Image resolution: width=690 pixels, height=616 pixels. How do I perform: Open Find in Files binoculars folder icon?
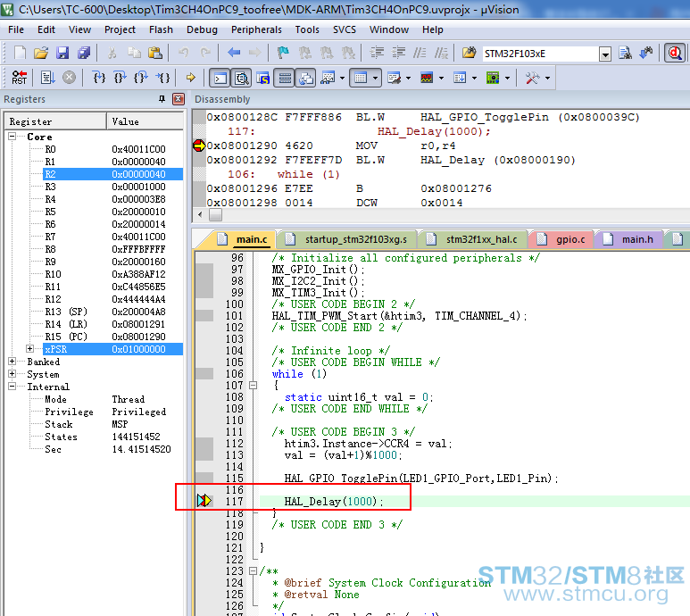(469, 54)
